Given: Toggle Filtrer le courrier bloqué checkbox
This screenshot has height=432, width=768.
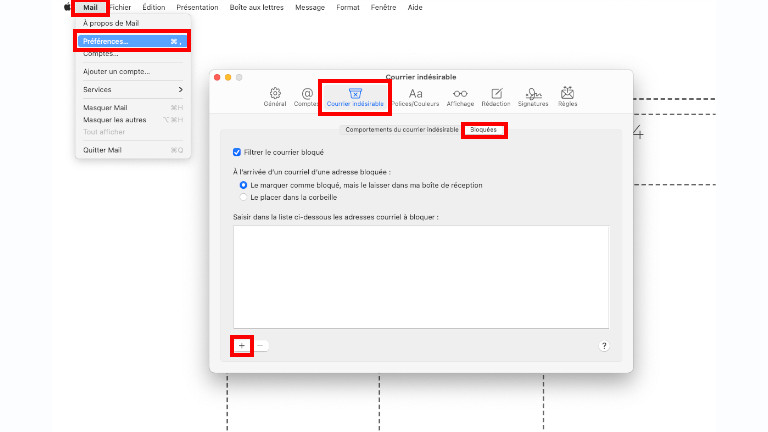Looking at the screenshot, I should click(237, 152).
